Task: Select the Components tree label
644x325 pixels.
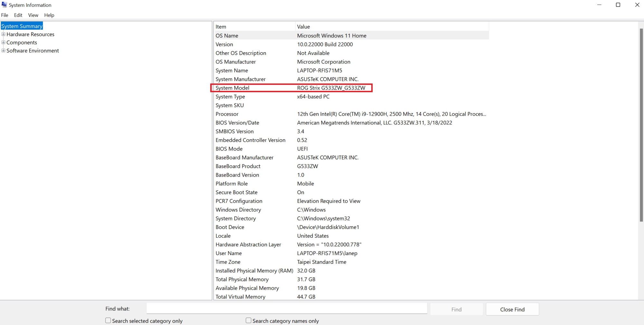Action: pyautogui.click(x=22, y=43)
